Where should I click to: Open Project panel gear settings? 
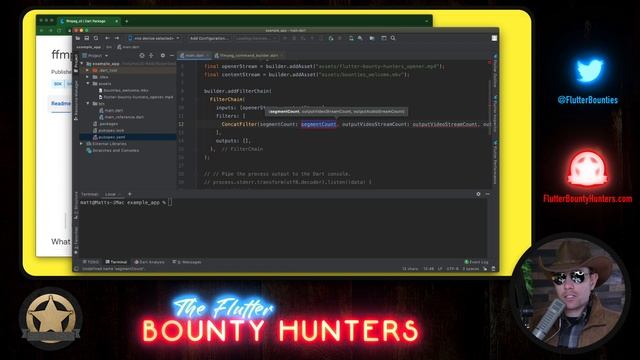[162, 56]
